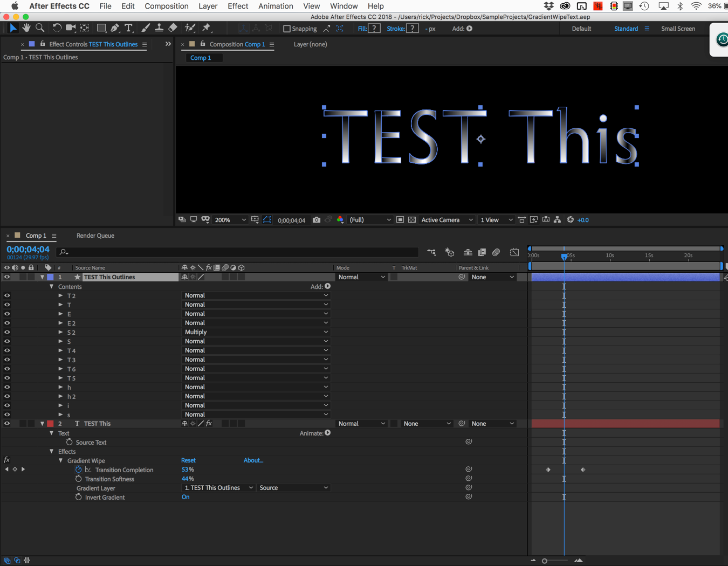Open the composition flowchart from the viewer
728x566 pixels.
pyautogui.click(x=558, y=220)
